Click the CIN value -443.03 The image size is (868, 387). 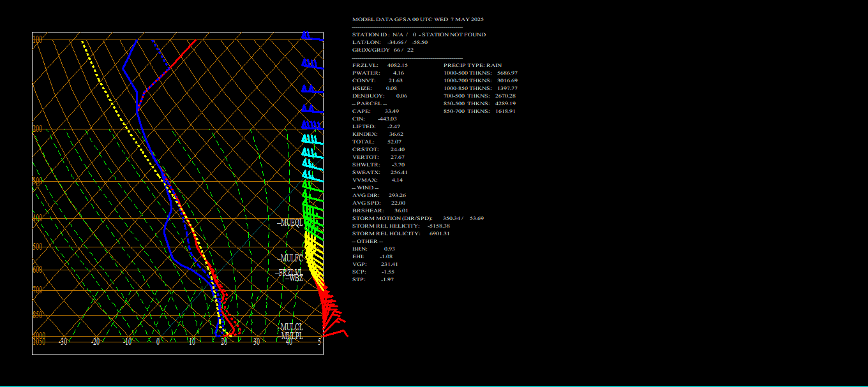(x=387, y=119)
